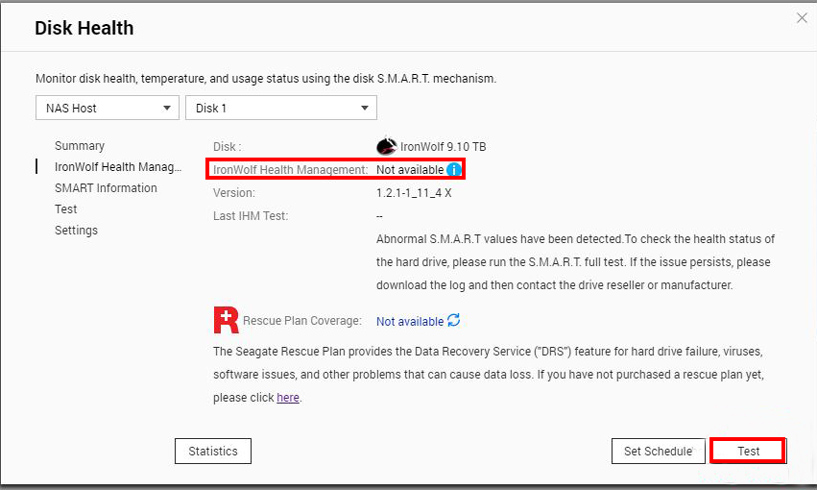The image size is (817, 490).
Task: Click the version value 1.2.1-1_11_4 X
Action: pyautogui.click(x=414, y=193)
